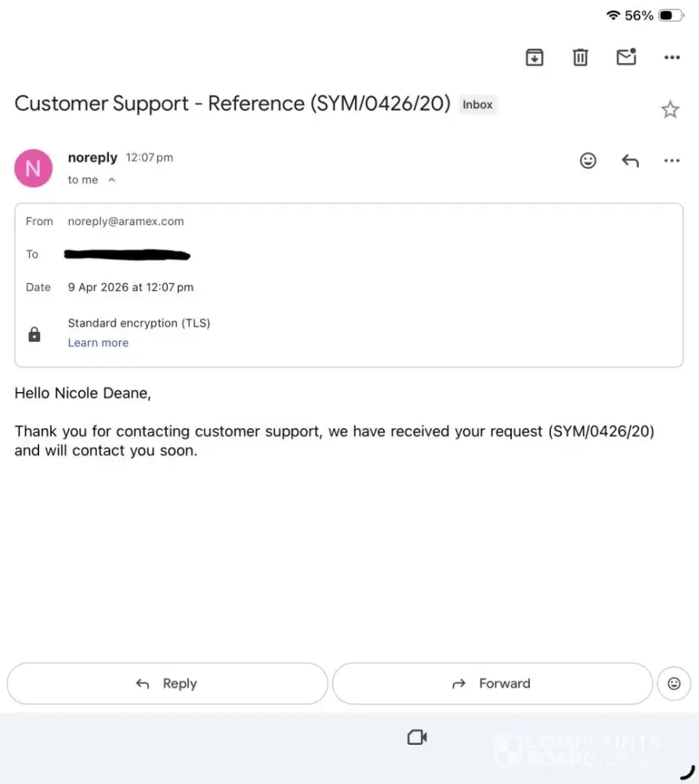
Task: Delete the email with the trash icon
Action: [x=580, y=57]
